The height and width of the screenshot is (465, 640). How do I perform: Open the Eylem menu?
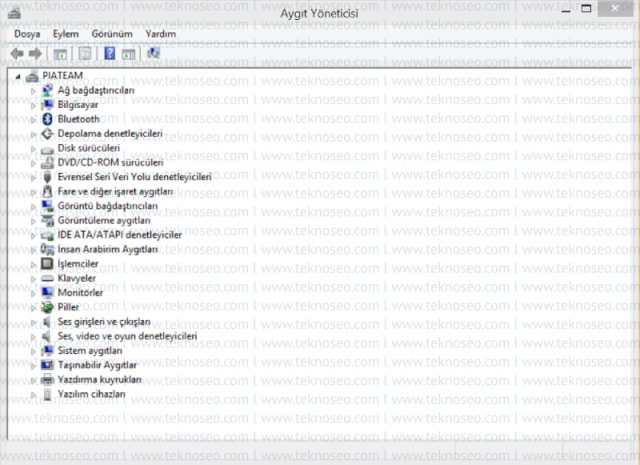[66, 34]
